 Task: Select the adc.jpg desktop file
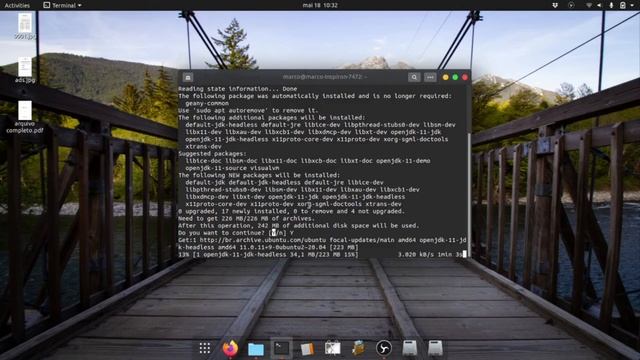pos(25,70)
